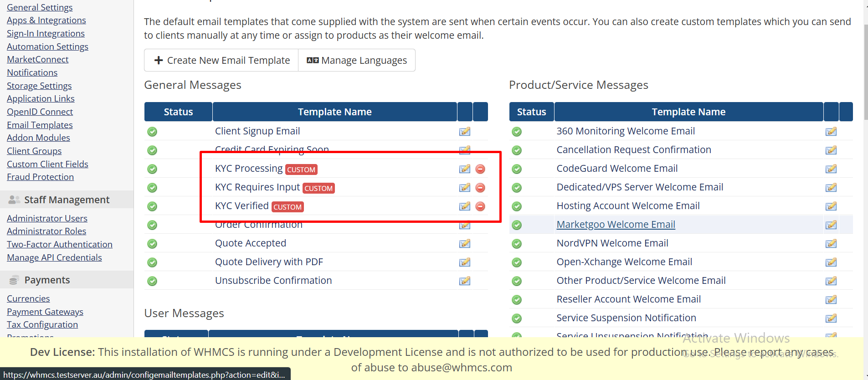Open Application Links
This screenshot has width=868, height=380.
41,99
